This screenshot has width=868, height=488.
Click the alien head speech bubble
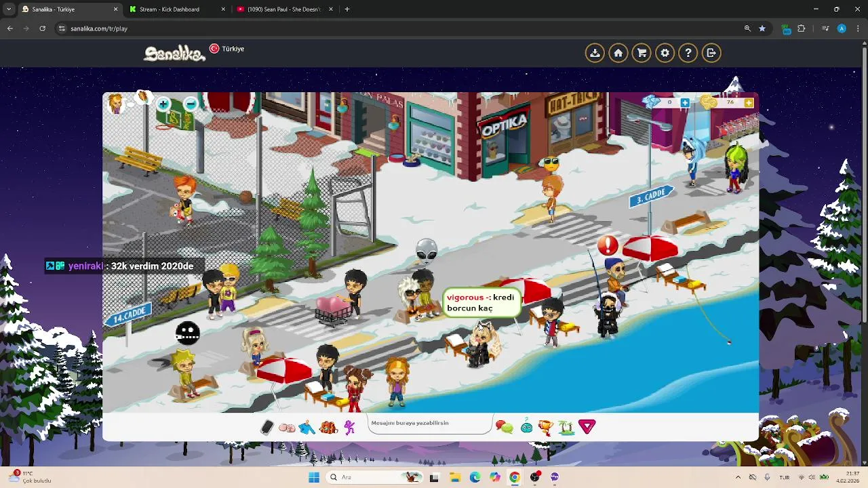point(427,251)
